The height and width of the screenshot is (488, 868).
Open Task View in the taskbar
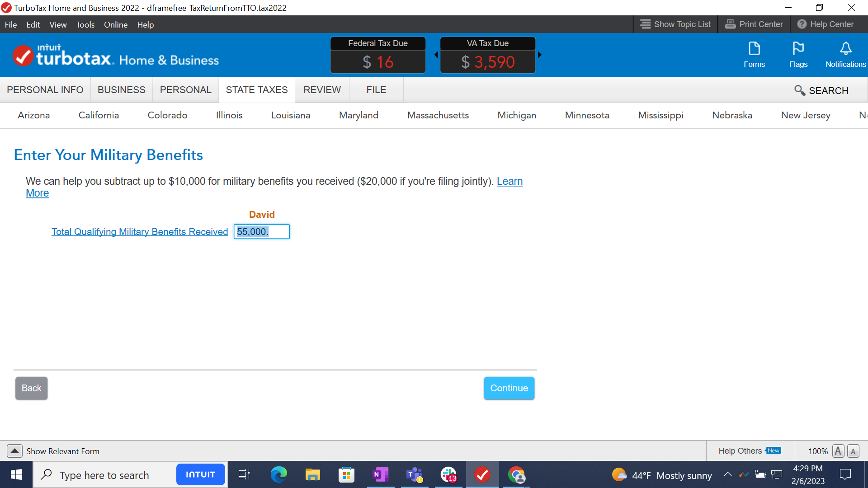point(244,474)
